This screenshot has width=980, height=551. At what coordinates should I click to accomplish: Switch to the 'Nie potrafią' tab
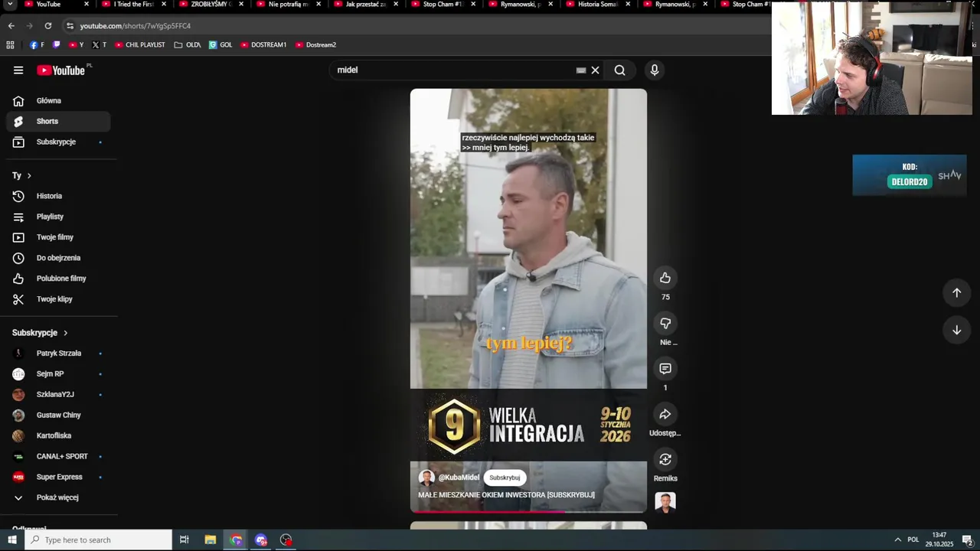click(x=289, y=5)
